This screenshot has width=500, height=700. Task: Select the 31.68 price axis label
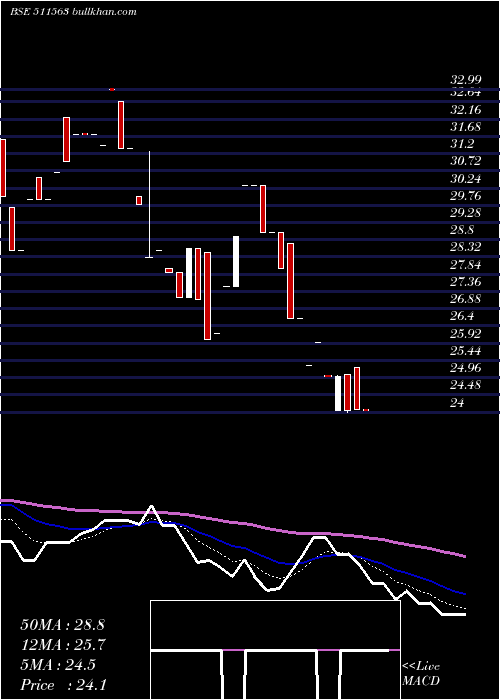(466, 127)
